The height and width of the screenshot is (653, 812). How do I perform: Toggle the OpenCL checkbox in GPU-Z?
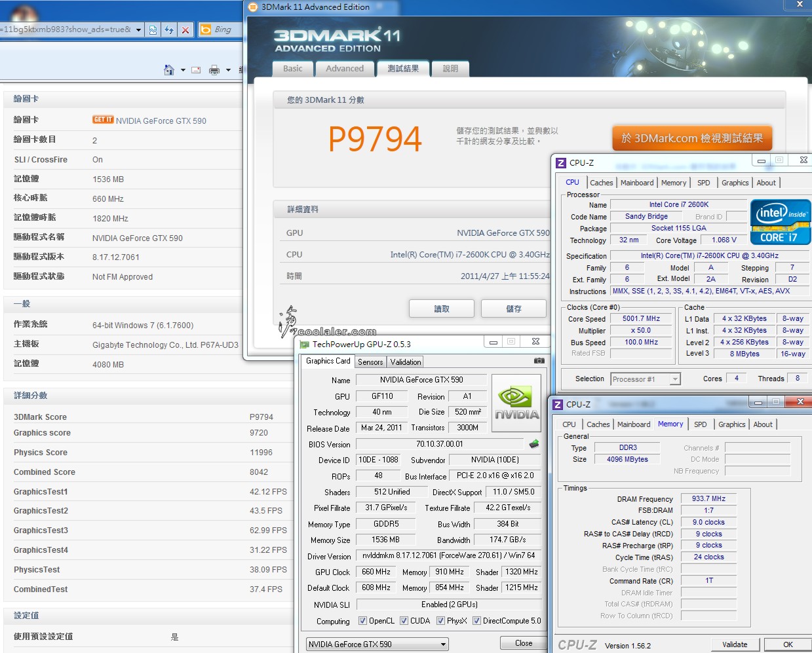pyautogui.click(x=362, y=621)
